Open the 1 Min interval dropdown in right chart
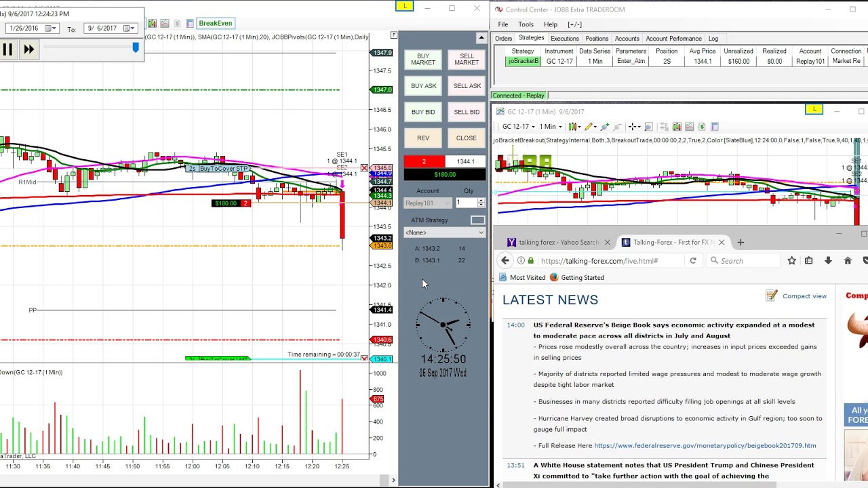This screenshot has width=868, height=488. 551,127
